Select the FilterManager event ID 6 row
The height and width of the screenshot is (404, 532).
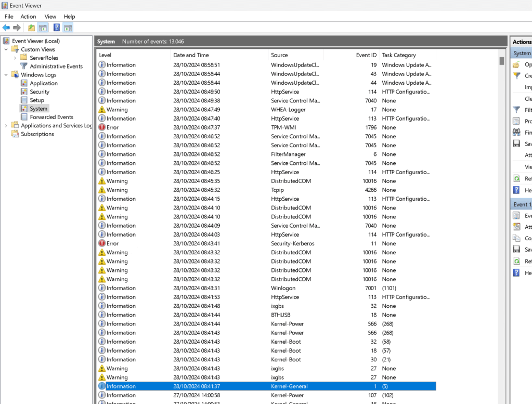click(266, 154)
